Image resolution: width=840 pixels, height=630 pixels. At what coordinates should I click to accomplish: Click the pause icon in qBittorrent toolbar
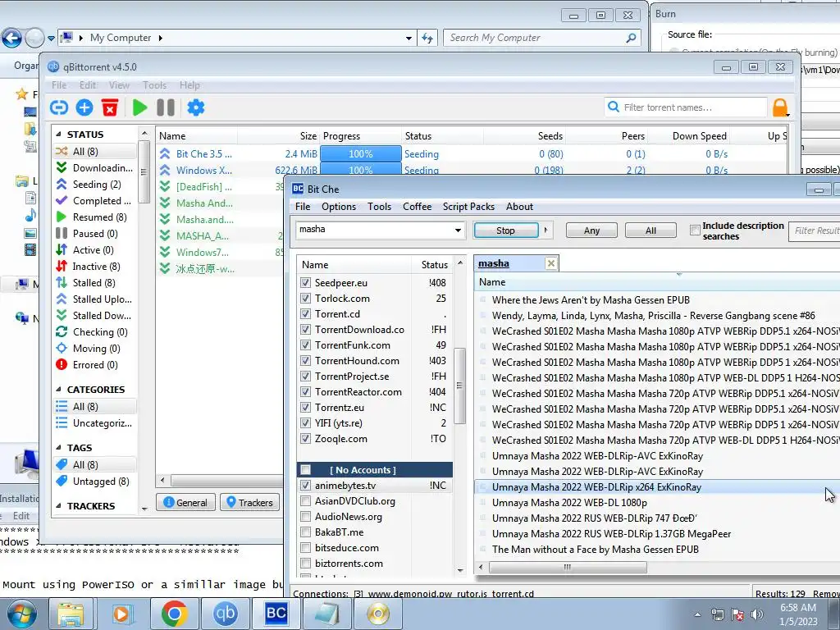click(166, 107)
